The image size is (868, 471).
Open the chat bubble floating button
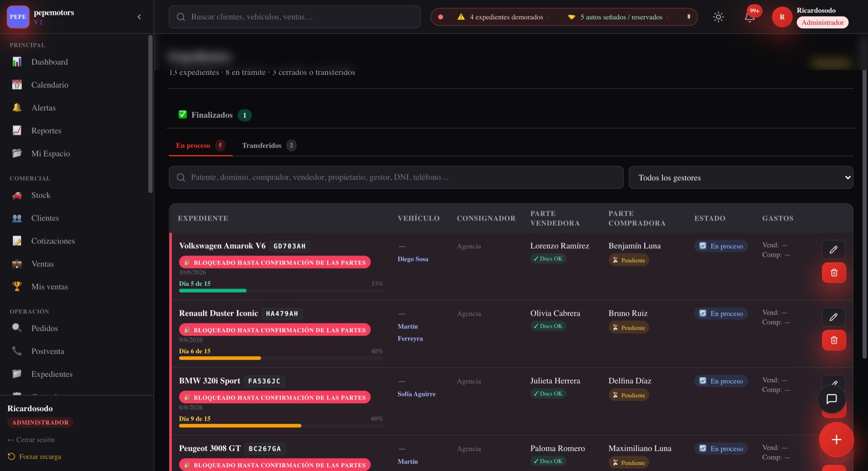pyautogui.click(x=831, y=399)
